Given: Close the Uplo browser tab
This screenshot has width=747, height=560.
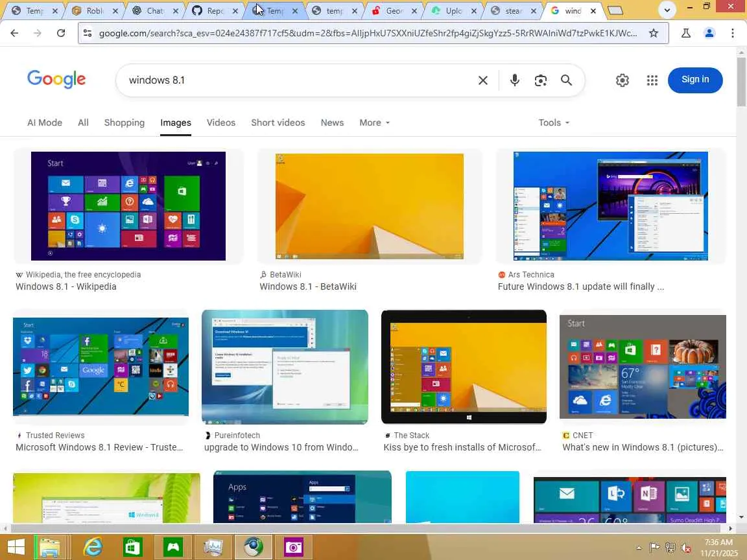Looking at the screenshot, I should [473, 10].
